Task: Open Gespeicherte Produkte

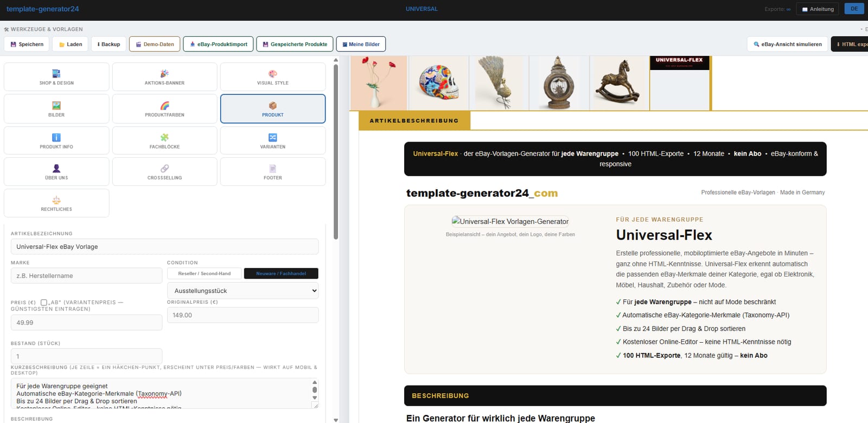Action: coord(295,44)
